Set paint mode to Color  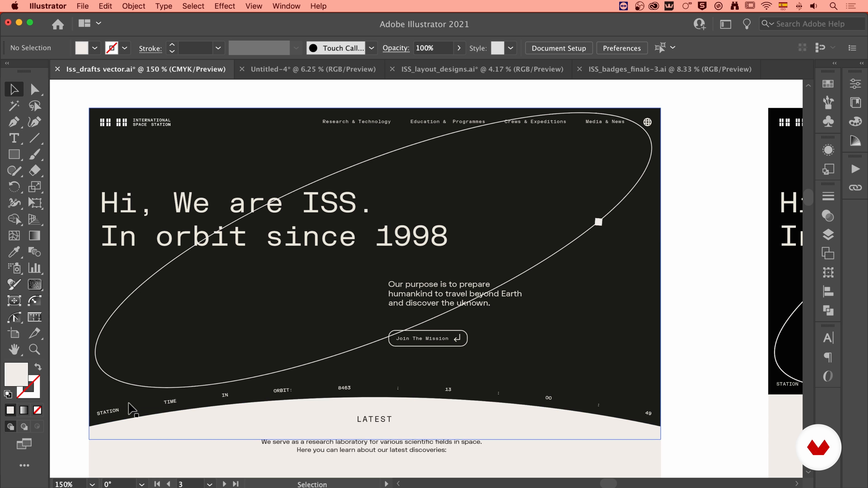coord(10,410)
